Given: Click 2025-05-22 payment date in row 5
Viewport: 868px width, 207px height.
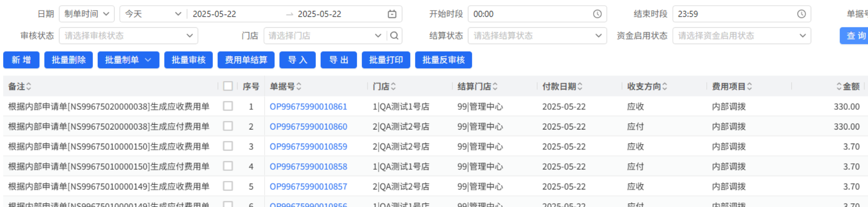Looking at the screenshot, I should pos(564,186).
